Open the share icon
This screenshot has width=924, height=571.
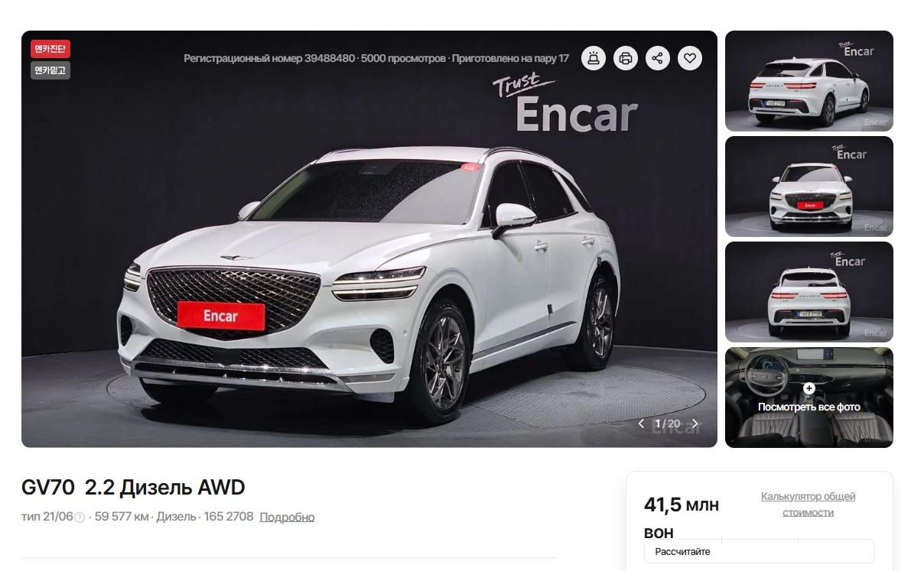click(658, 58)
